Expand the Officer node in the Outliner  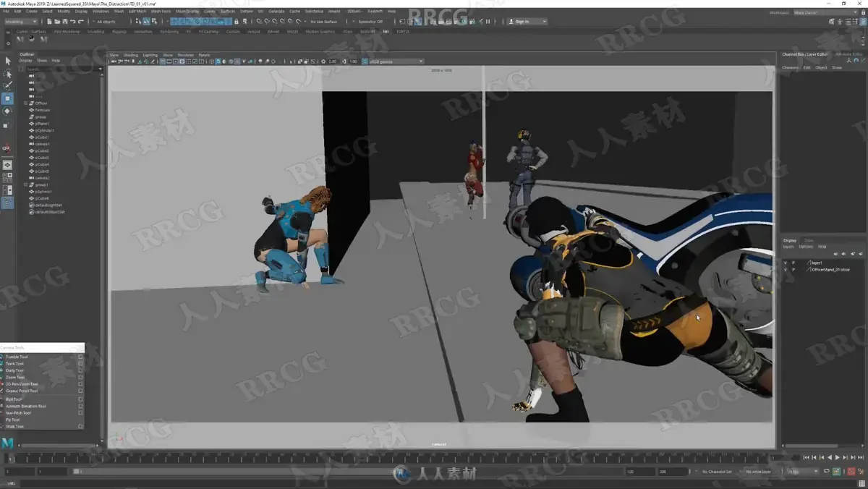(x=25, y=103)
